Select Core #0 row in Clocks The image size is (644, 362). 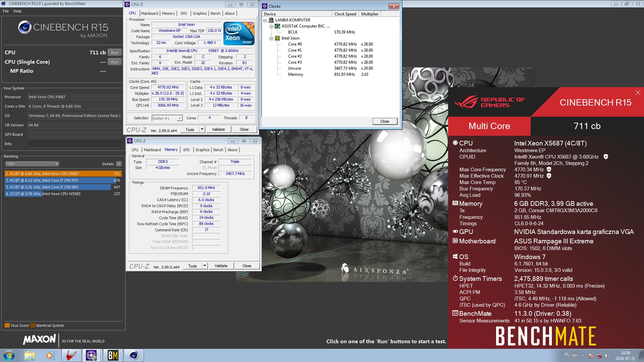coord(330,44)
